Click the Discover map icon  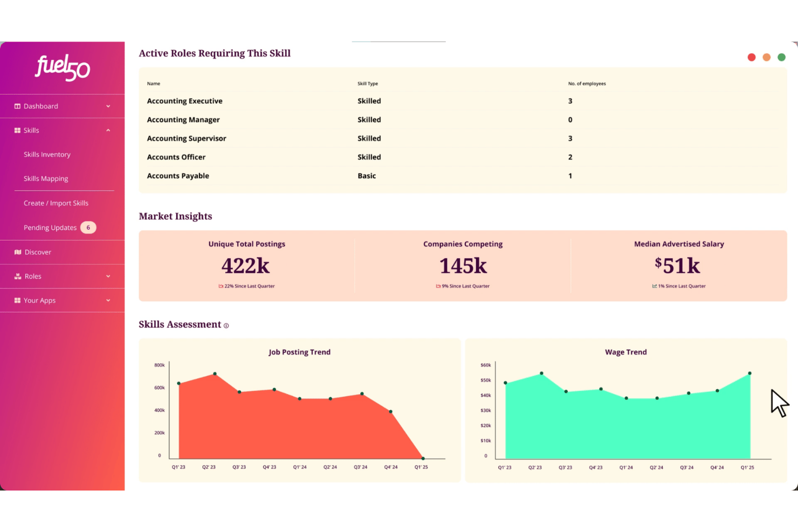coord(18,252)
